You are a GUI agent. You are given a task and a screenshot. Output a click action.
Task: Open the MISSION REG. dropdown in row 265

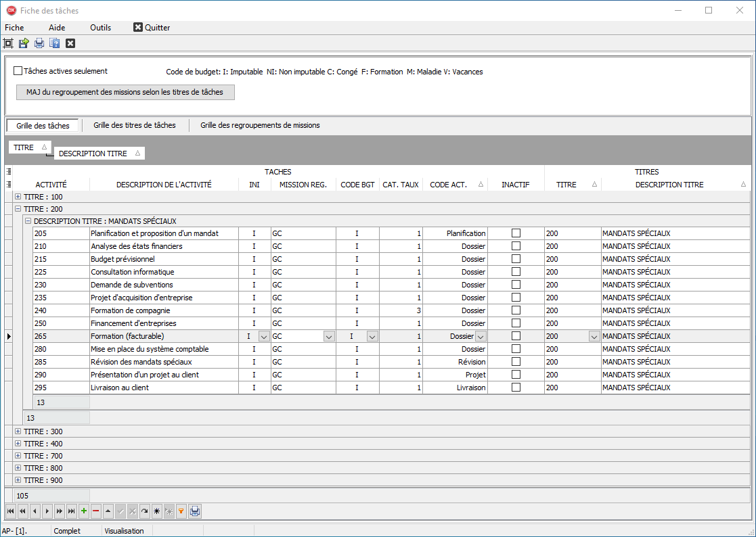click(x=329, y=337)
